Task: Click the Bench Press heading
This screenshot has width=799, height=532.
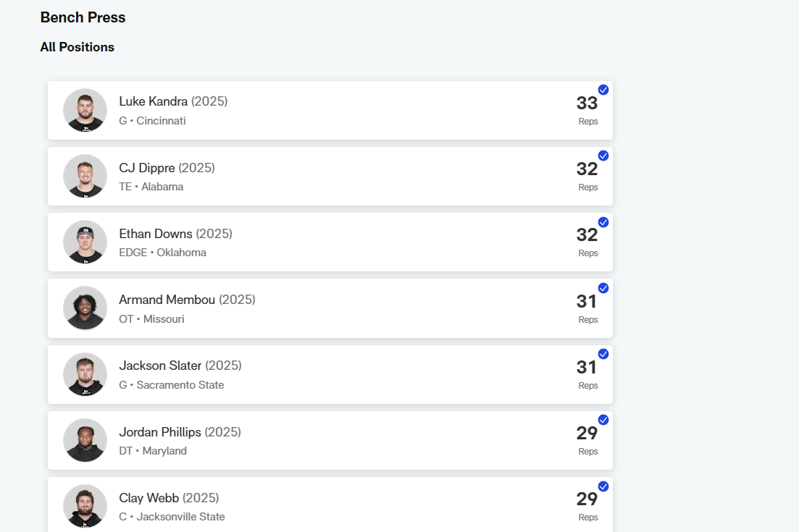Action: (83, 17)
